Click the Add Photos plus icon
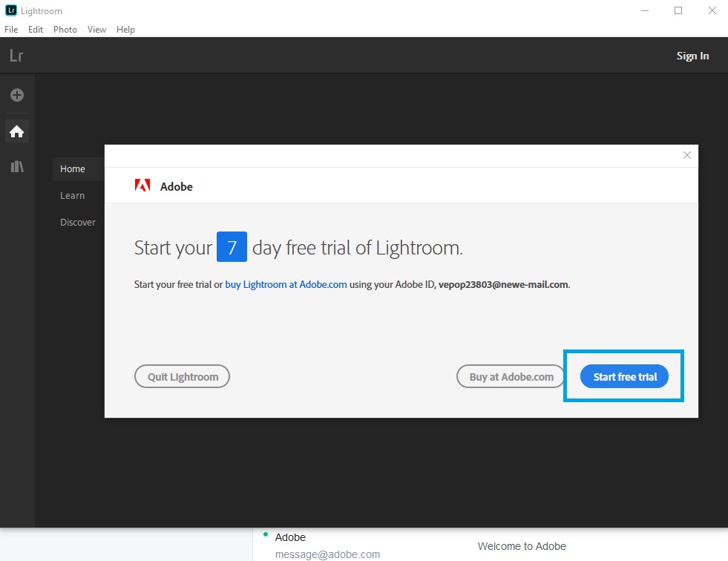This screenshot has width=728, height=561. (17, 95)
